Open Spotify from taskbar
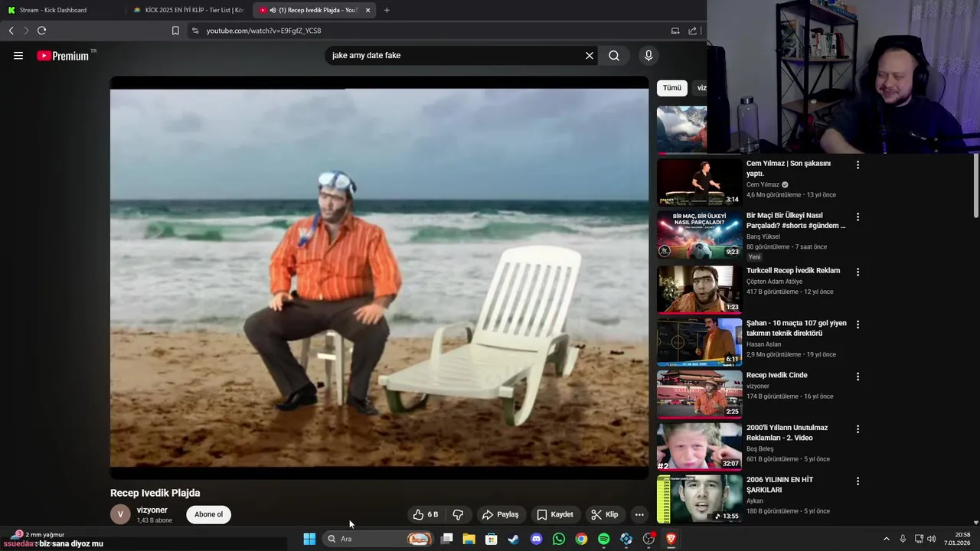This screenshot has width=980, height=551. click(603, 539)
